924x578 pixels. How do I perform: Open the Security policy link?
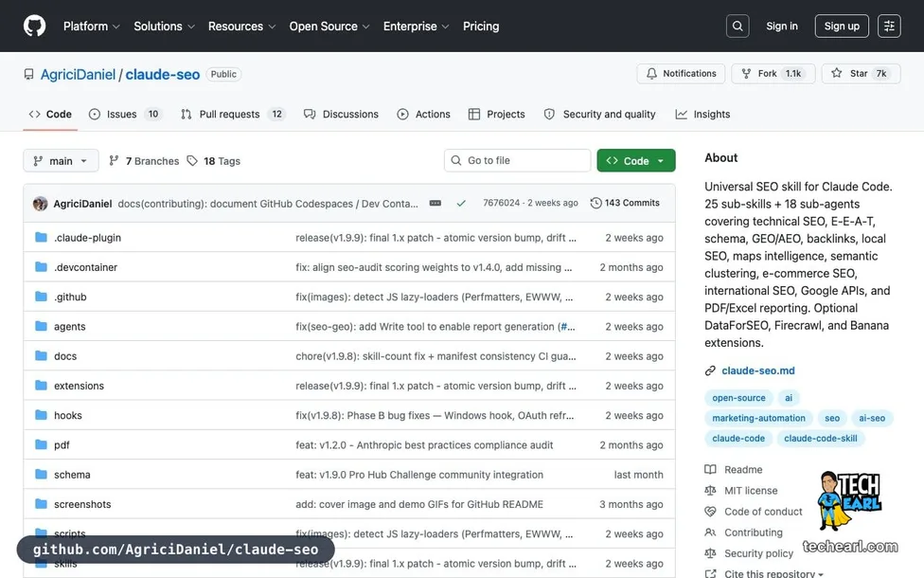[x=758, y=553]
